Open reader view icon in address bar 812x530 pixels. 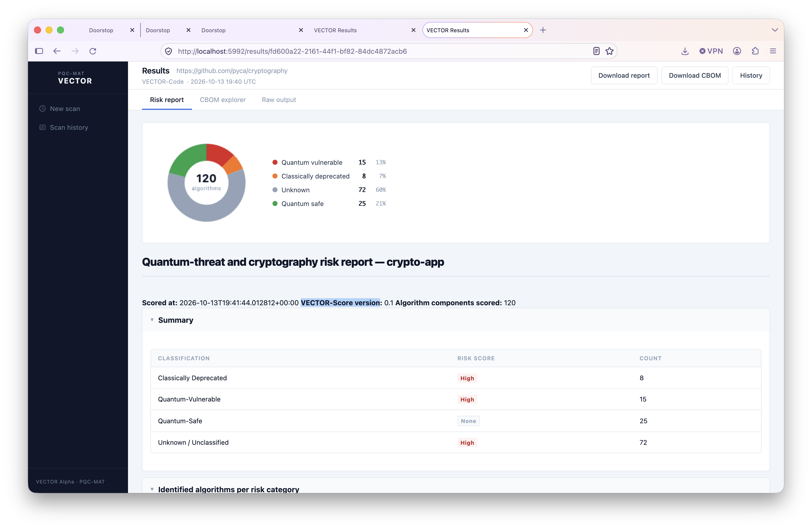[596, 51]
